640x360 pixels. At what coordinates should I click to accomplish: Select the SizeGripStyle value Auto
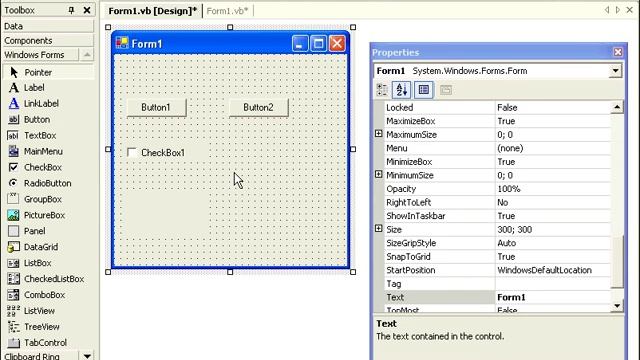[553, 243]
